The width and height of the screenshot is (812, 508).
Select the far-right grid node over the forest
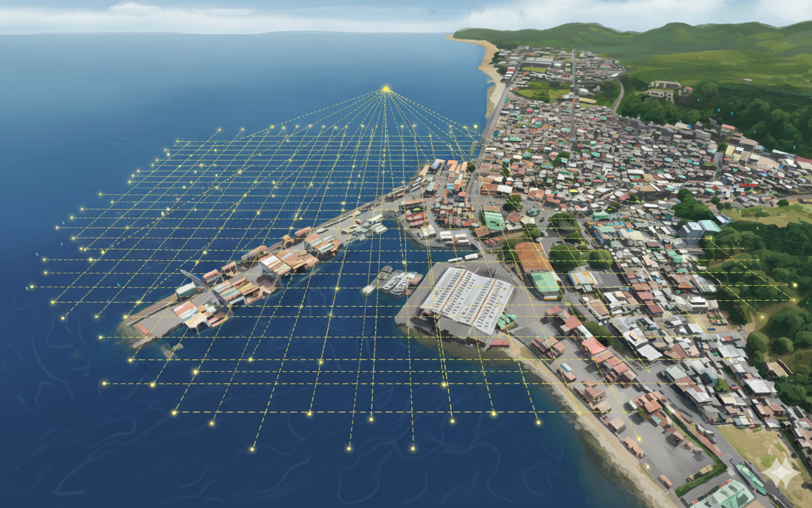793,299
